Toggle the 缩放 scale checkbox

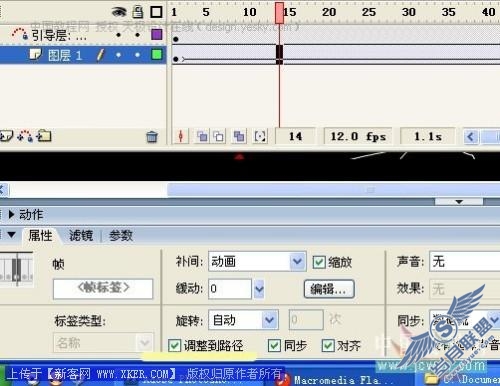[319, 262]
